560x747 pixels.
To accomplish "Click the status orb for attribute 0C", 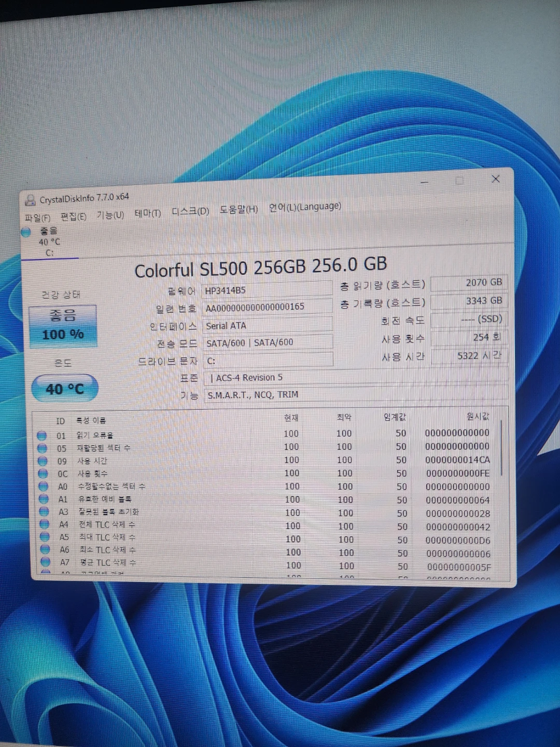I will [43, 474].
